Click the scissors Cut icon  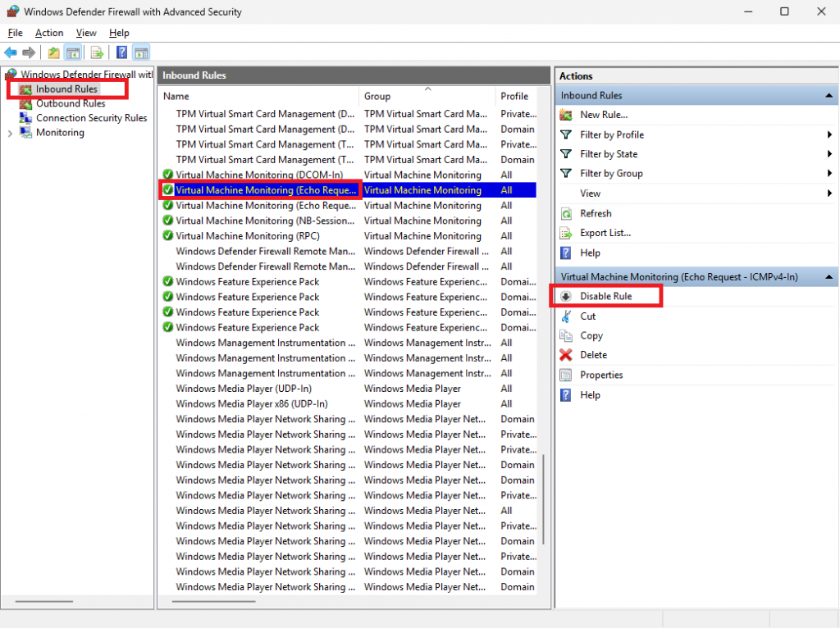point(566,316)
